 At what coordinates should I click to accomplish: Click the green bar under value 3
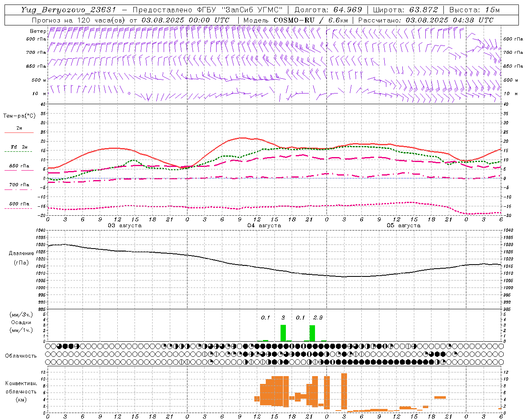(283, 333)
